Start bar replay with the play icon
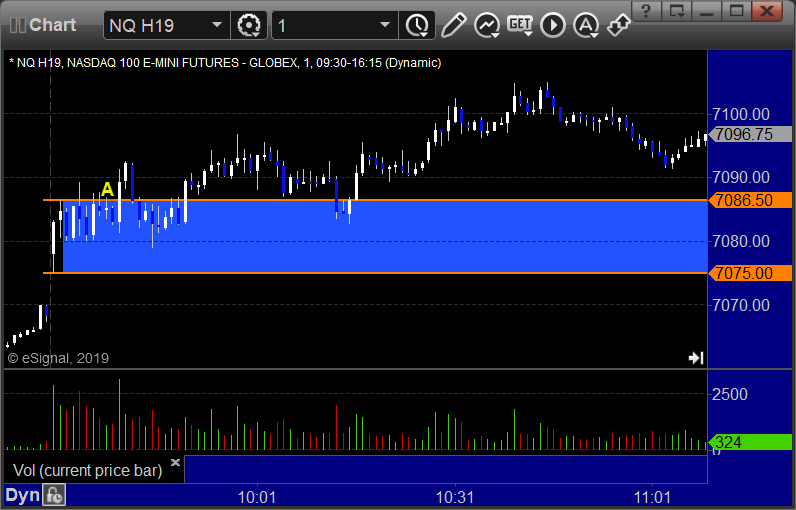The width and height of the screenshot is (796, 510). click(553, 25)
